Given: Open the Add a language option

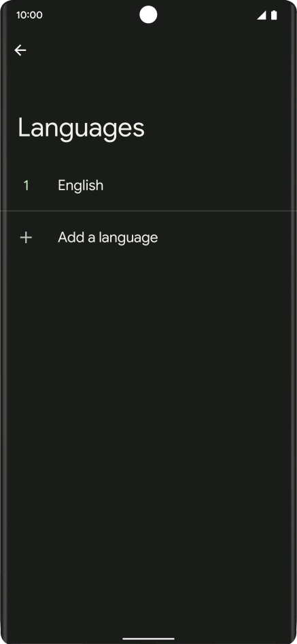Looking at the screenshot, I should tap(148, 237).
